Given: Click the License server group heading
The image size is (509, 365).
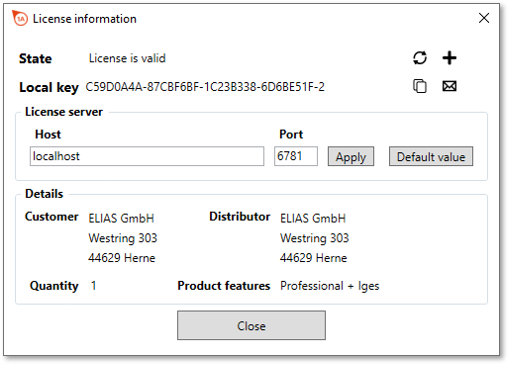Looking at the screenshot, I should point(64,112).
